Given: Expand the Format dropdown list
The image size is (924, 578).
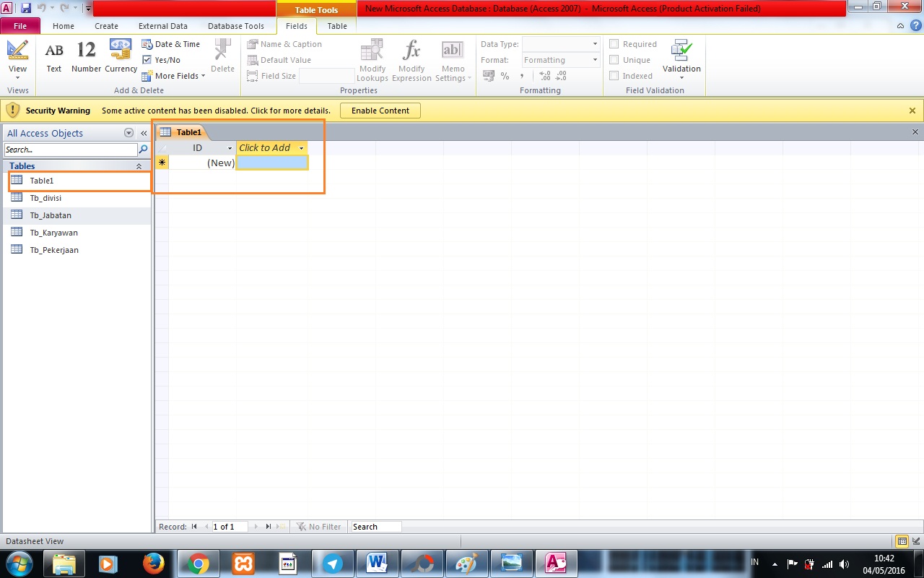Looking at the screenshot, I should click(x=593, y=59).
